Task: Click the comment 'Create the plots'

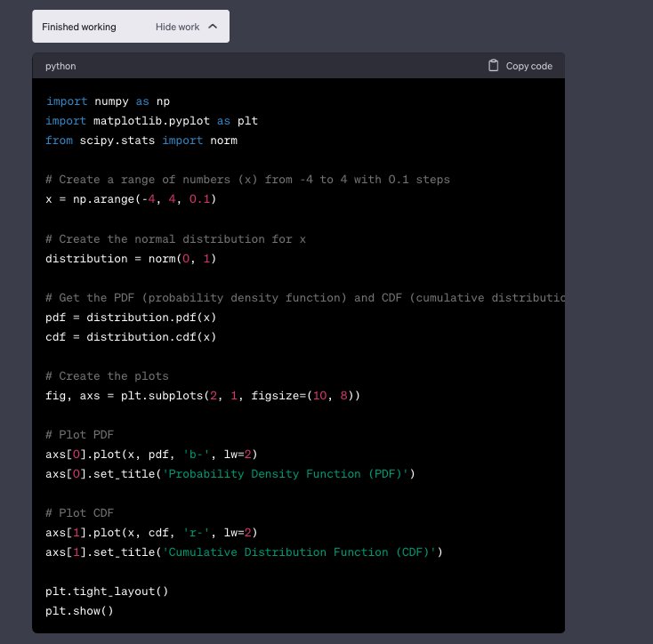Action: click(107, 376)
